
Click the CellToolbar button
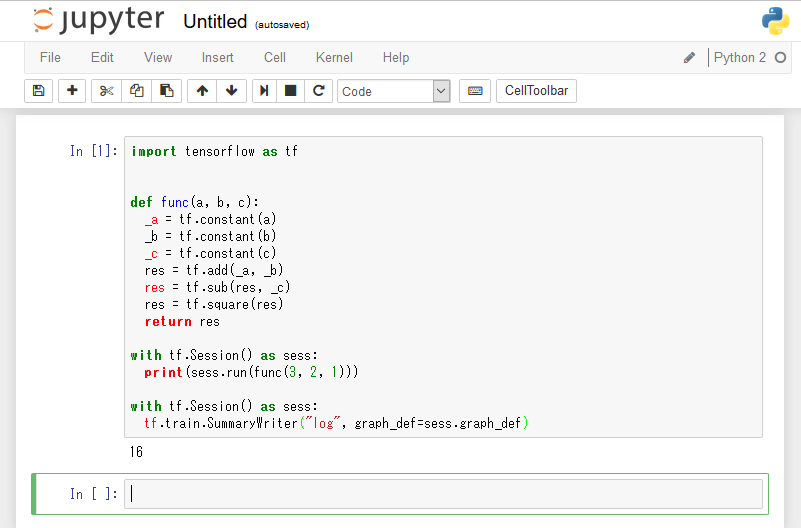click(x=536, y=91)
